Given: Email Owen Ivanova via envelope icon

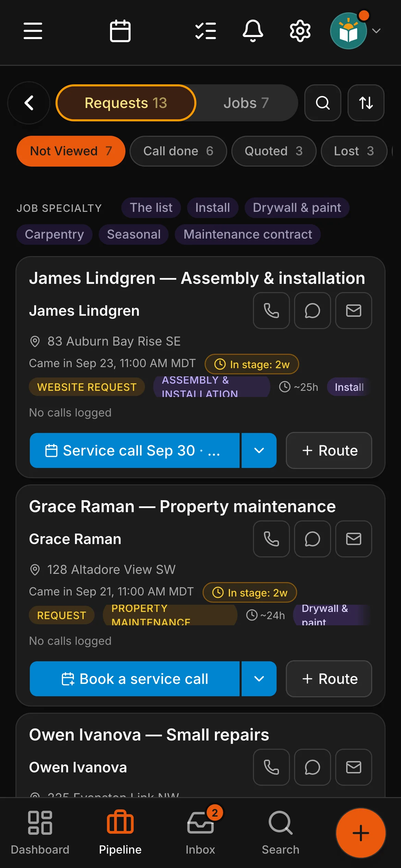Looking at the screenshot, I should (354, 767).
